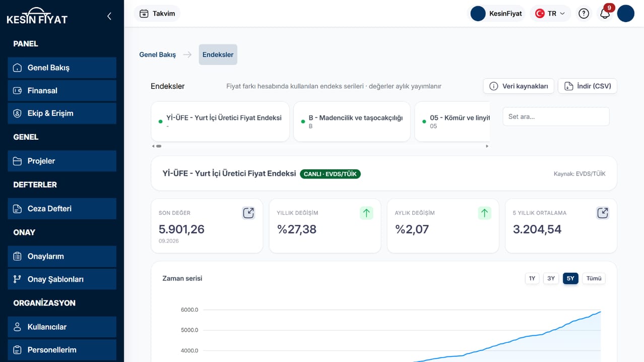Open Projeler in sidebar
Image resolution: width=644 pixels, height=362 pixels.
pyautogui.click(x=62, y=161)
